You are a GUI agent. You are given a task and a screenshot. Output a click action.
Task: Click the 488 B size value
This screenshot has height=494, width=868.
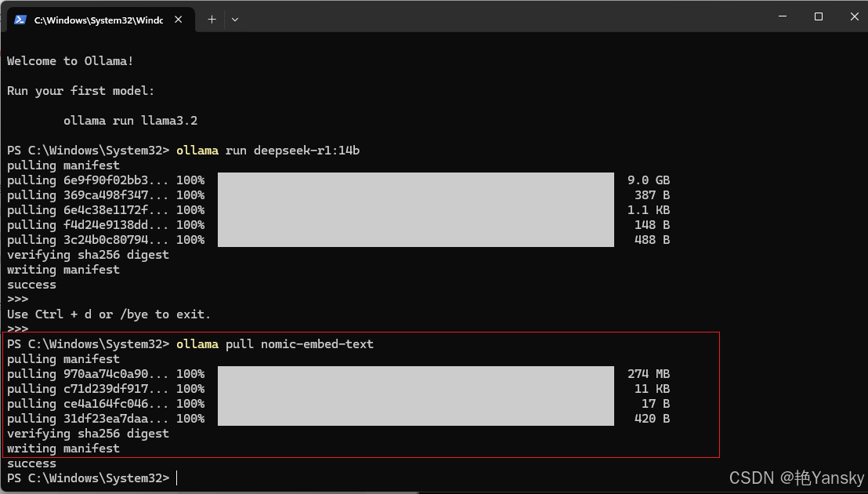tap(652, 241)
